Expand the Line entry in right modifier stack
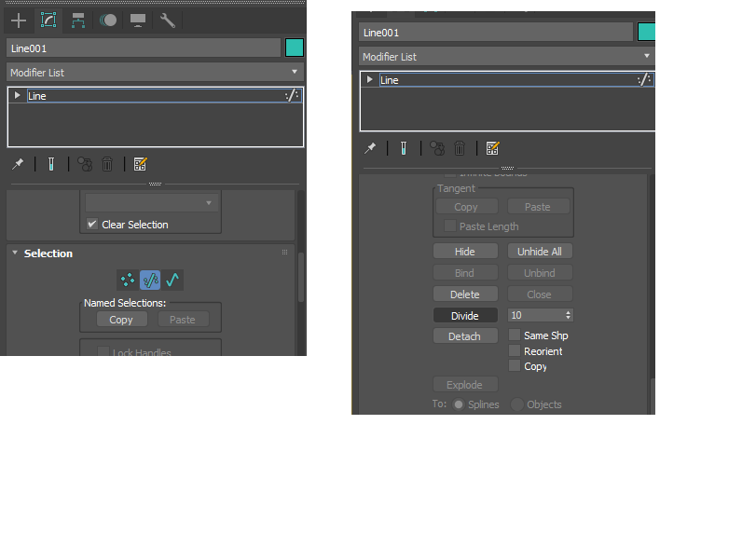The height and width of the screenshot is (534, 756). coord(369,79)
